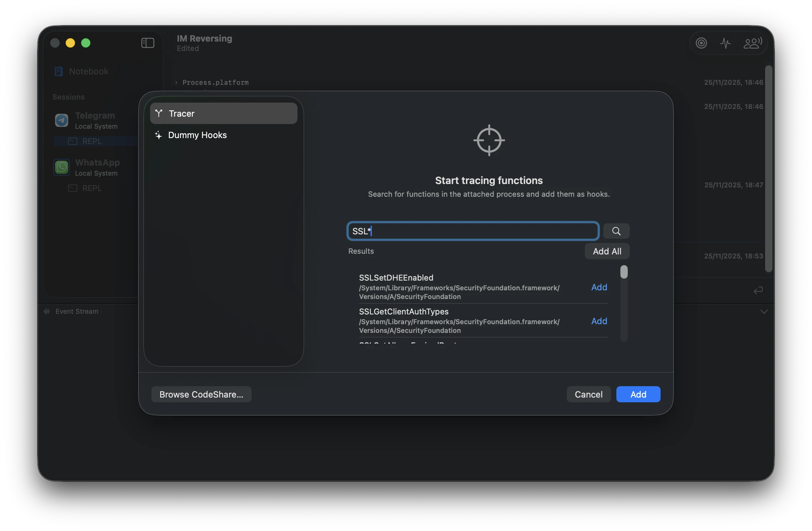
Task: Click the return arrow icon in REPL input
Action: point(758,291)
